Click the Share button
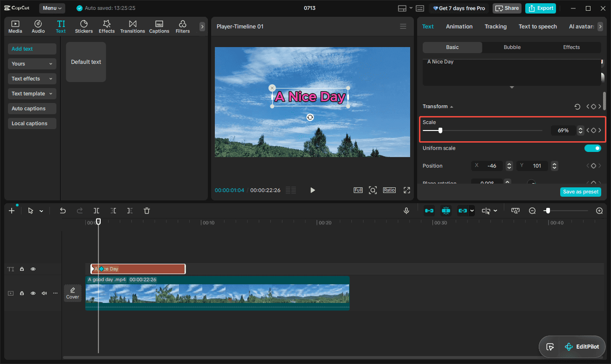This screenshot has width=611, height=364. [507, 8]
